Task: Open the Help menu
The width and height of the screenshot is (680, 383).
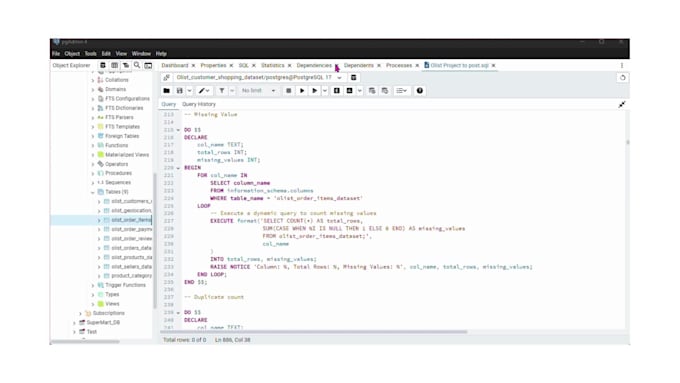Action: click(x=161, y=54)
